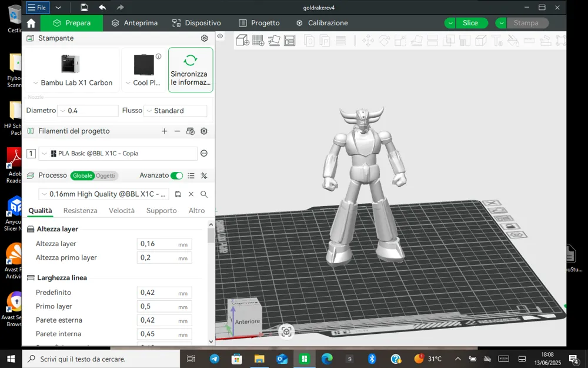Screen dimensions: 588x368
Task: Open the File menu
Action: [x=38, y=8]
